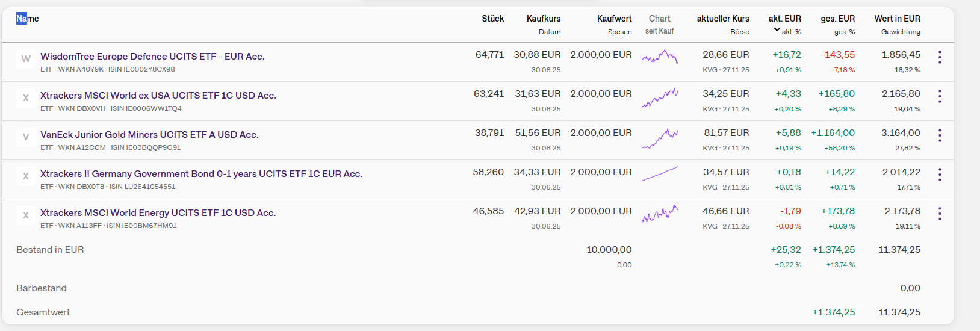This screenshot has height=331, width=980.
Task: Sort by Stück column header
Action: coord(492,19)
